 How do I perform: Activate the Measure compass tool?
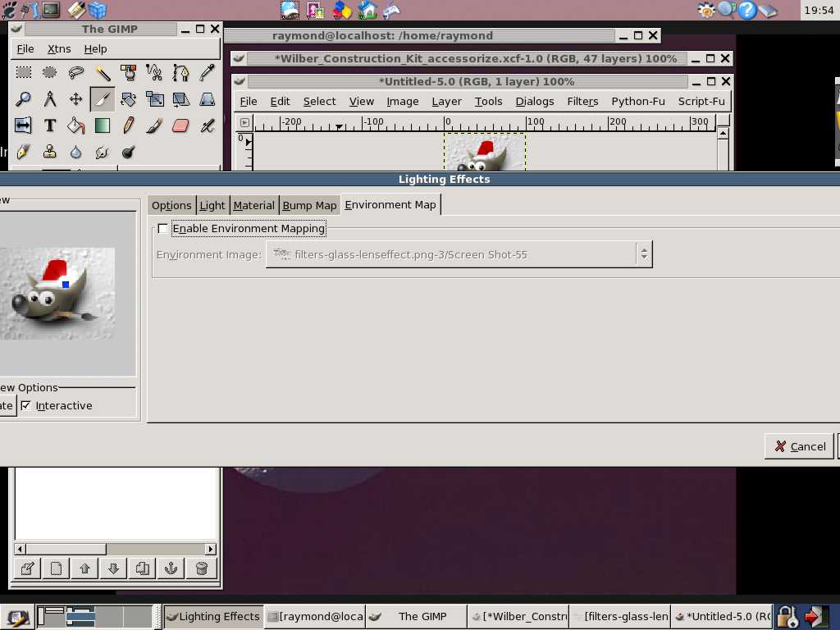tap(49, 99)
